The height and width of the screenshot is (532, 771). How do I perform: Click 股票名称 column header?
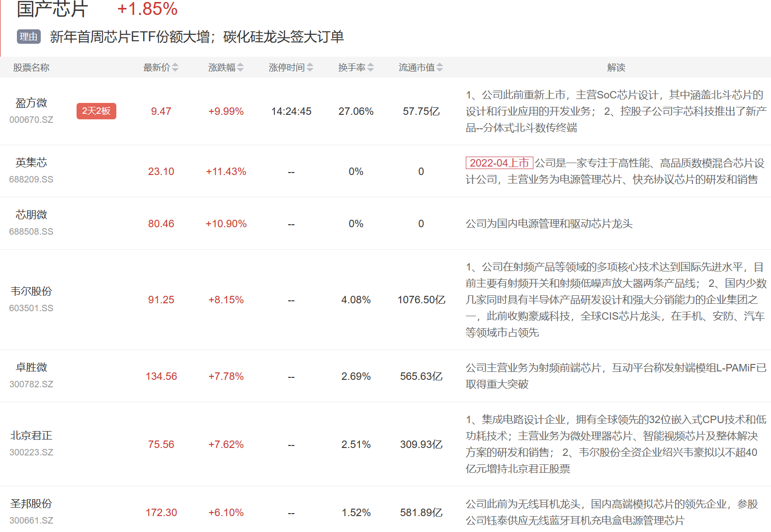tap(31, 68)
